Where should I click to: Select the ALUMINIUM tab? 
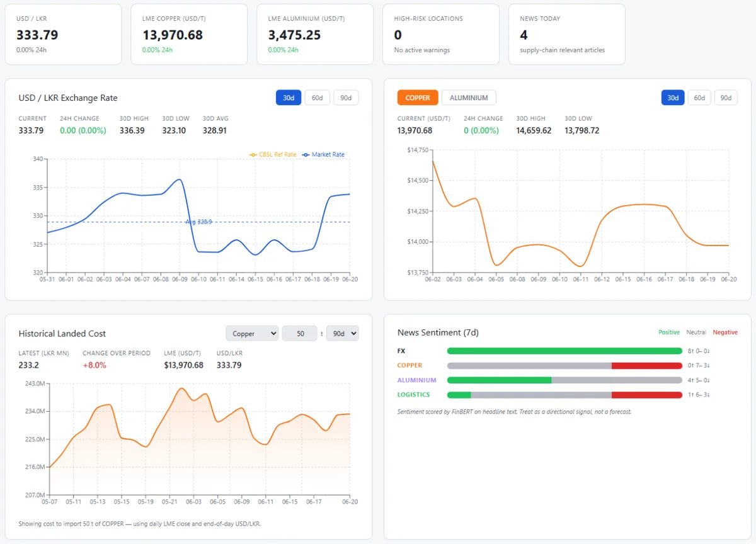click(469, 98)
